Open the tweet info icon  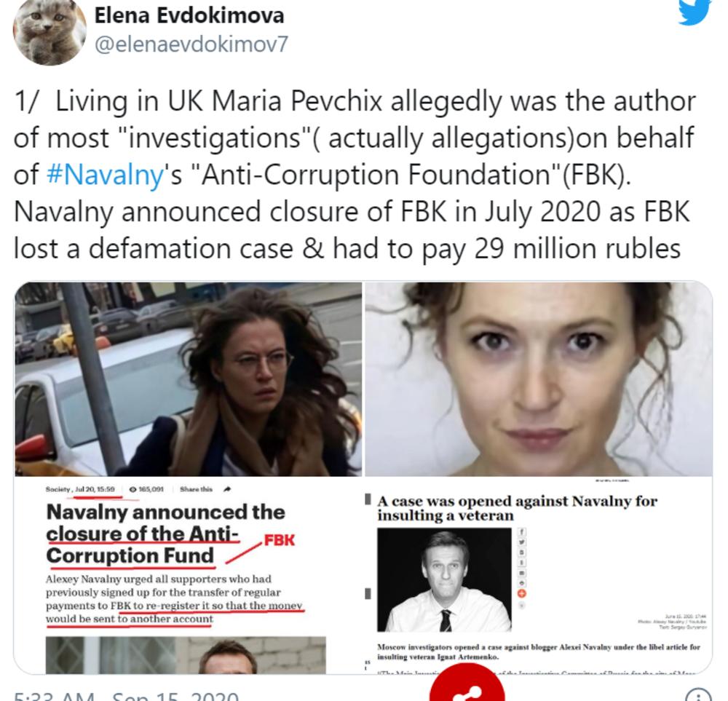(699, 694)
